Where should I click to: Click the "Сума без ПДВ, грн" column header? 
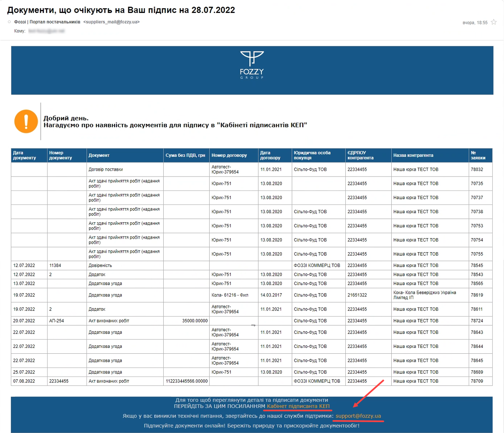point(185,155)
